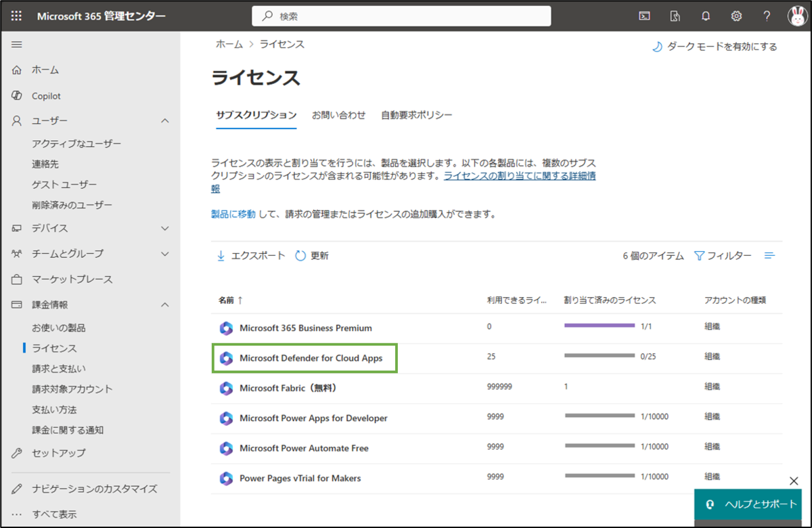Open Microsoft Power Automate Free row name
This screenshot has height=528, width=812.
[x=304, y=448]
